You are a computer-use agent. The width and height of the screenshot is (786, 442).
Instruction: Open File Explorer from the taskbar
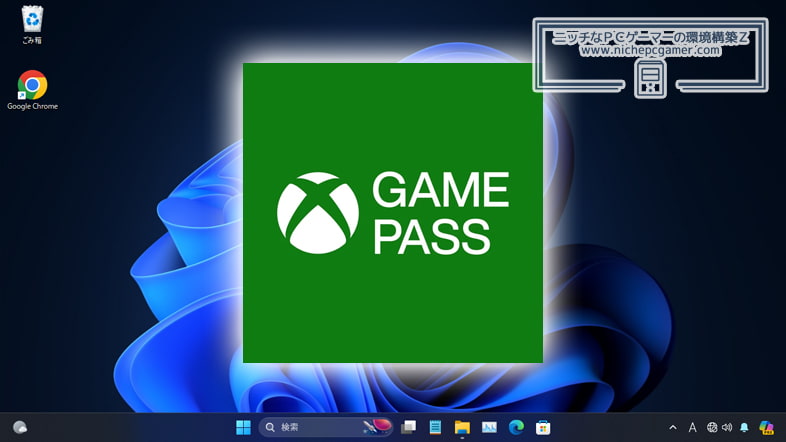[x=462, y=427]
